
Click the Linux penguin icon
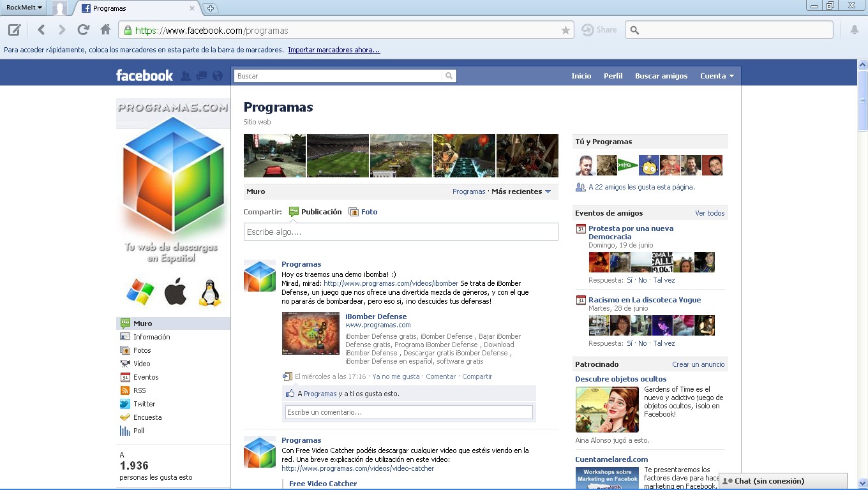[x=210, y=293]
